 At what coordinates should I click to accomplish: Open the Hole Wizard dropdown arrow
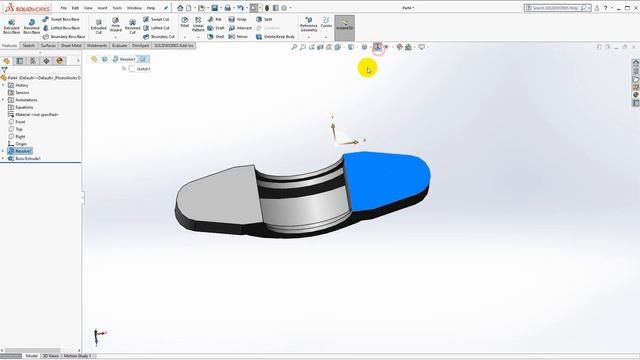(116, 37)
